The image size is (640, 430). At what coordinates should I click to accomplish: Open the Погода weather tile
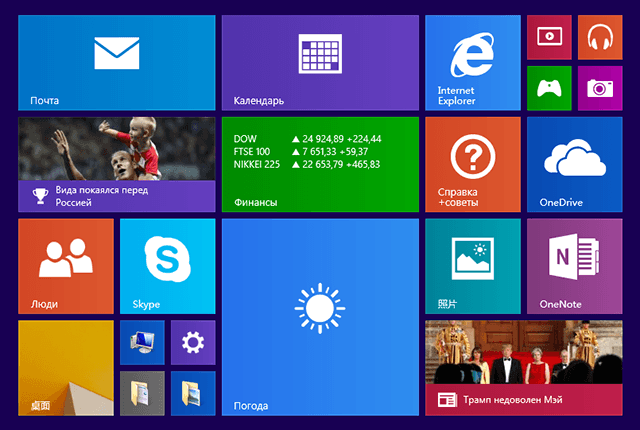(x=320, y=317)
